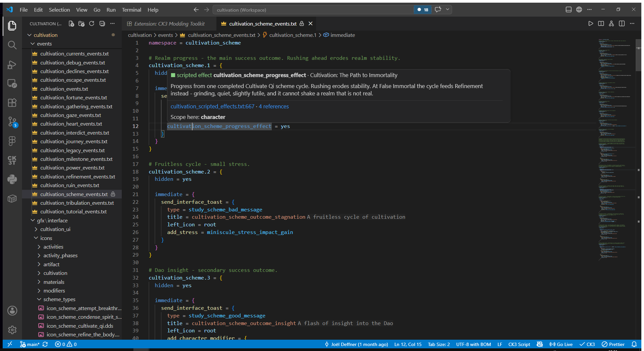The width and height of the screenshot is (644, 351).
Task: Open the Python activity bar view
Action: point(12,179)
